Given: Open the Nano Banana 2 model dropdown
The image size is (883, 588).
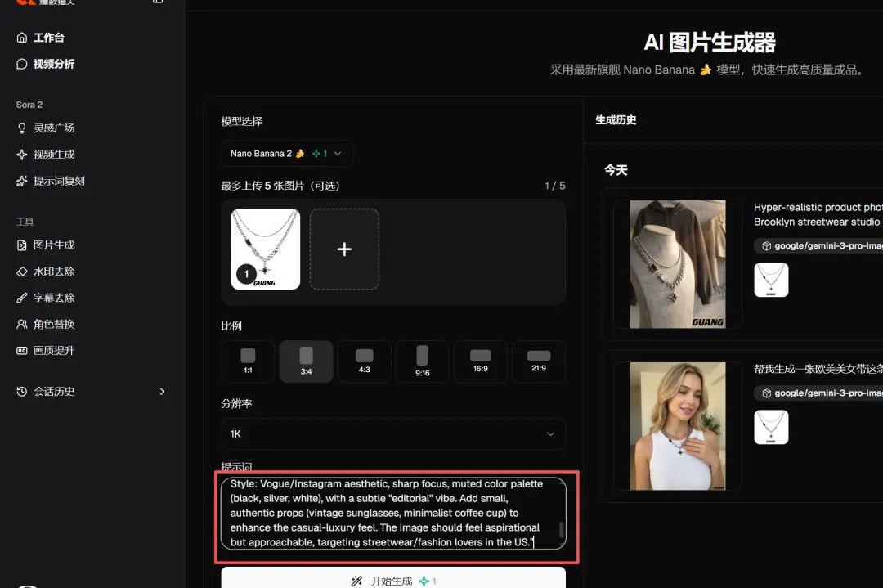Looking at the screenshot, I should click(x=286, y=154).
